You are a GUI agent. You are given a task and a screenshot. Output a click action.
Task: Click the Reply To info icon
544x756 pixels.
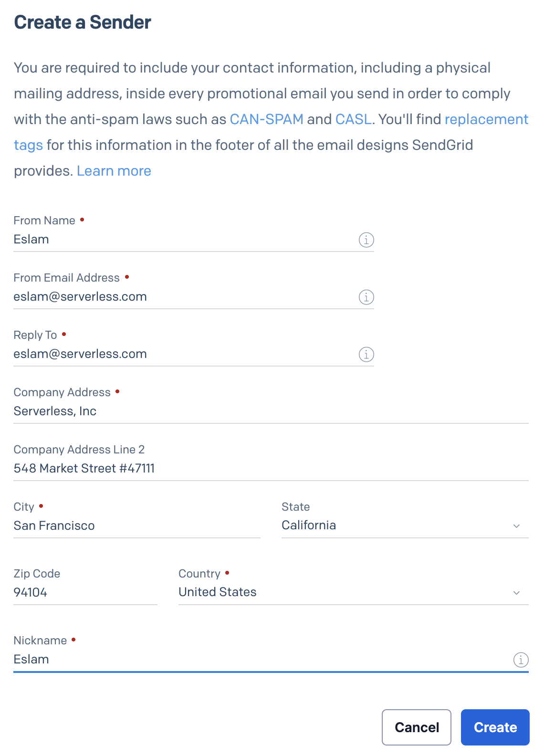(366, 354)
